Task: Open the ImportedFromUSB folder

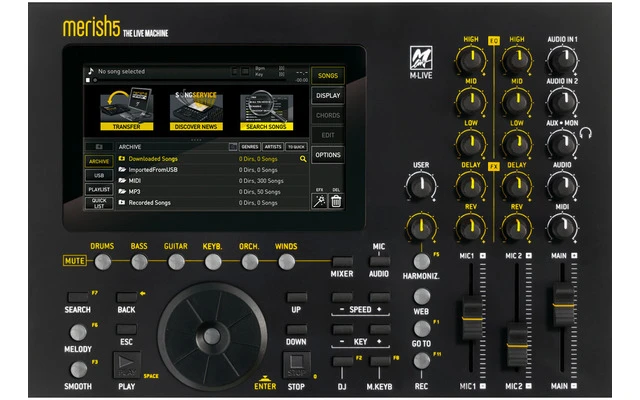Action: (212, 170)
